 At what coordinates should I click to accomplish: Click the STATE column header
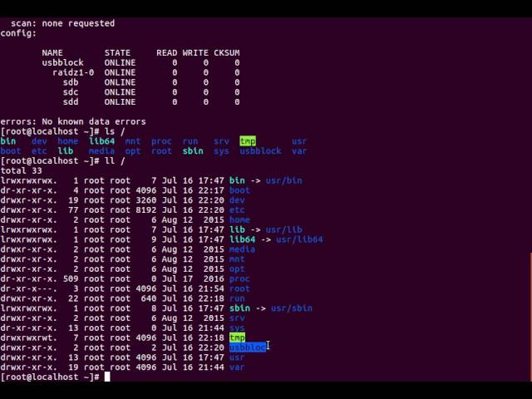[117, 53]
